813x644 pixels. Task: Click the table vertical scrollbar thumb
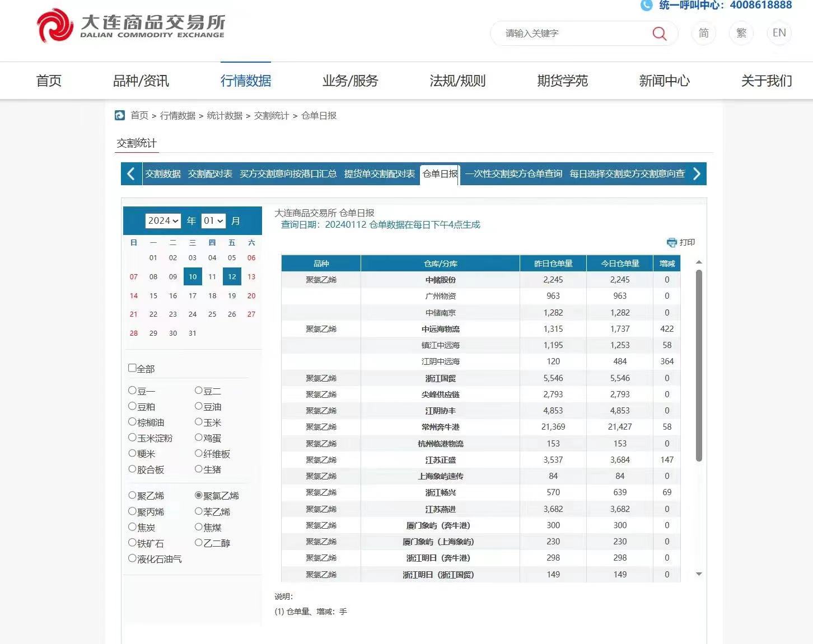699,365
